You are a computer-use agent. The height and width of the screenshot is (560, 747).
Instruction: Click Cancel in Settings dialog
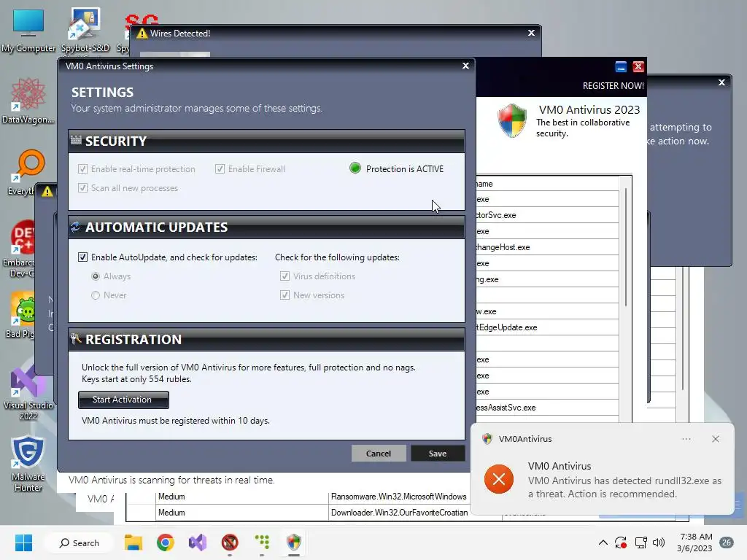click(379, 454)
